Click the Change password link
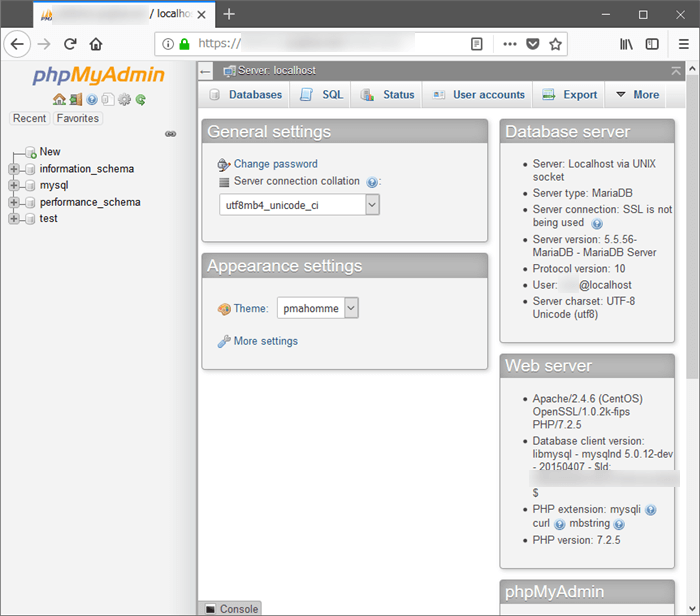Image resolution: width=700 pixels, height=616 pixels. point(275,164)
